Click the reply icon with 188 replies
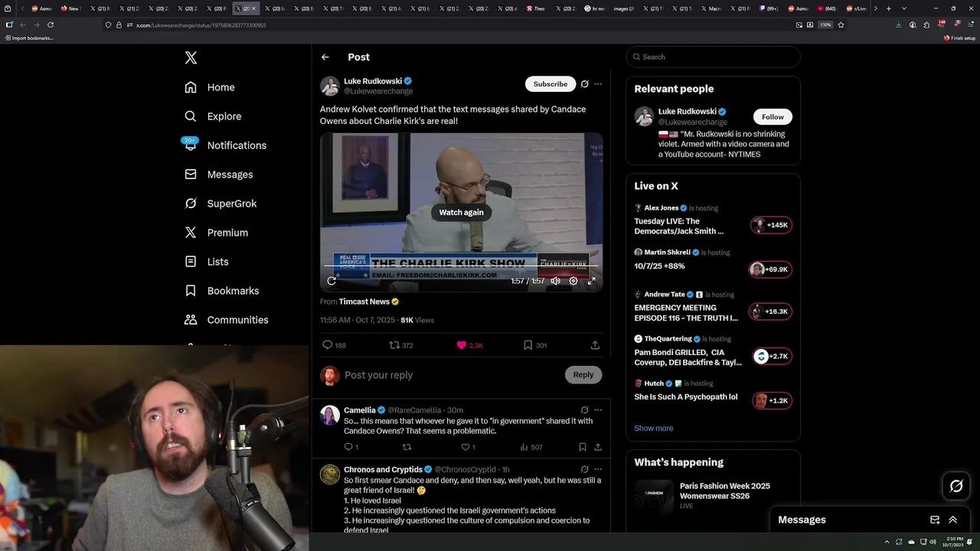980x551 pixels. point(334,345)
